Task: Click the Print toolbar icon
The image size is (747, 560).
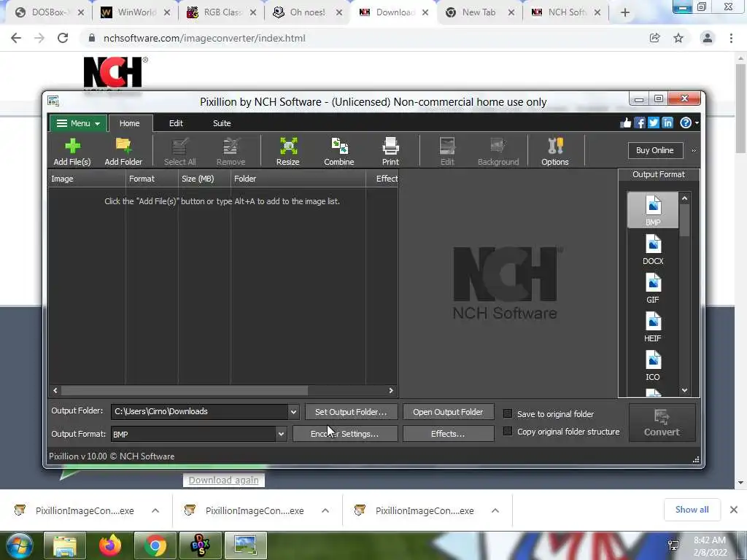Action: [390, 152]
